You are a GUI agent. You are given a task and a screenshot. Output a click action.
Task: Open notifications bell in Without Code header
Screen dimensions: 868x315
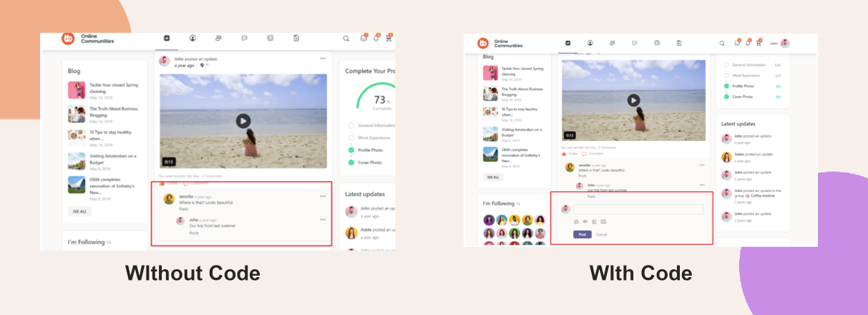pyautogui.click(x=376, y=38)
